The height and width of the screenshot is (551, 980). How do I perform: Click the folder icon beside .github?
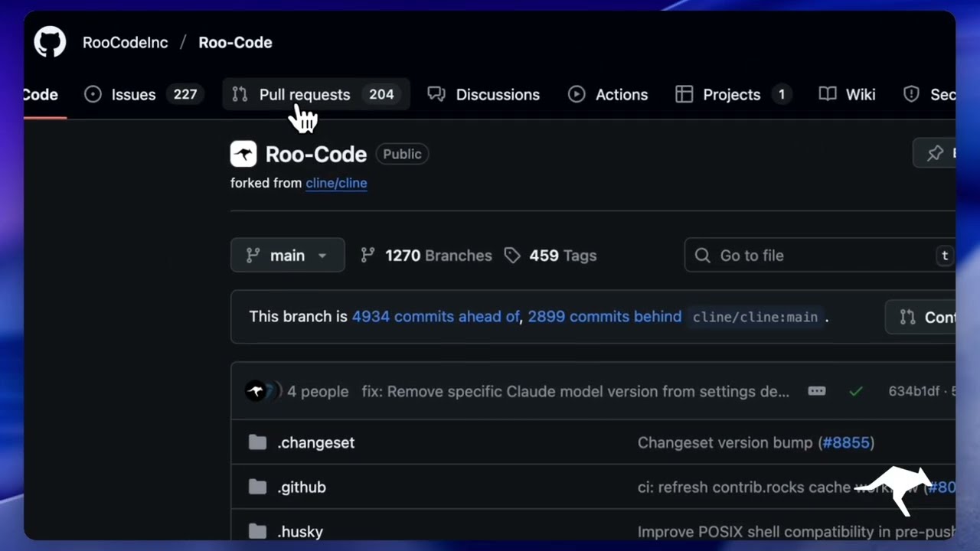coord(257,487)
